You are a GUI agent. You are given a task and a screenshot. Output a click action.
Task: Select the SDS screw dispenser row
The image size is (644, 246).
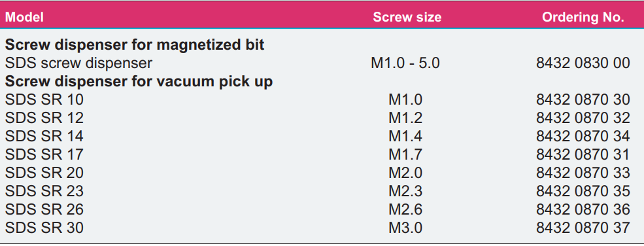322,63
